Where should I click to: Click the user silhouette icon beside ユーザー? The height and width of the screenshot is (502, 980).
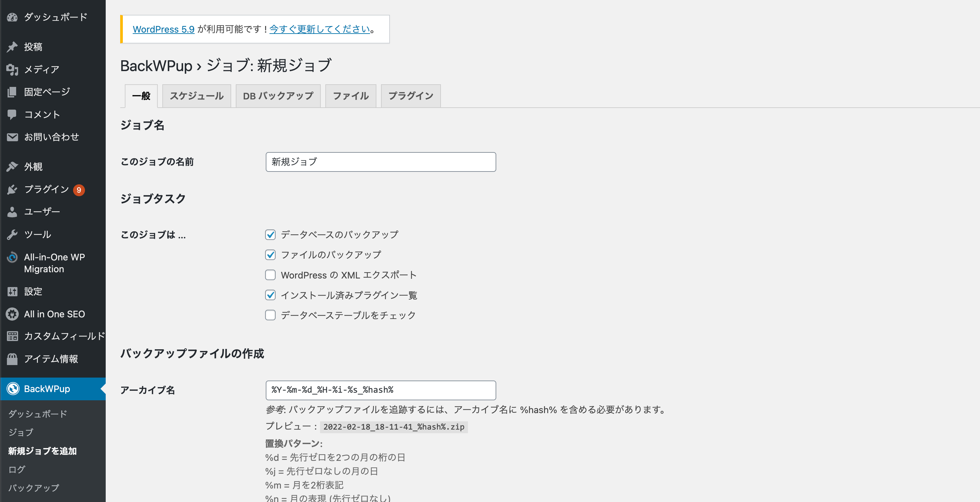12,212
